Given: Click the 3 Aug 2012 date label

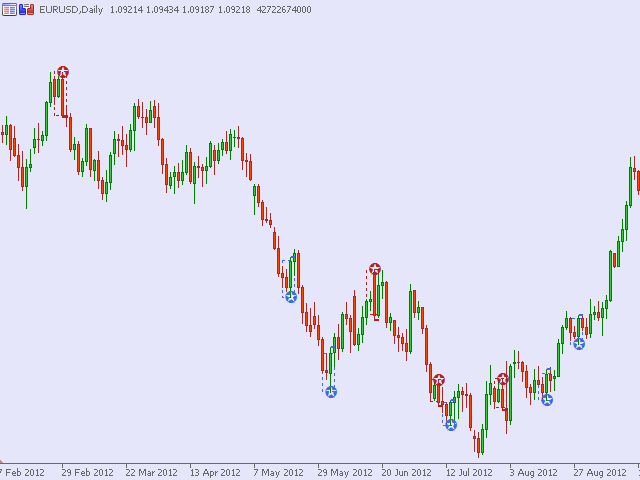Looking at the screenshot, I should (x=533, y=473).
